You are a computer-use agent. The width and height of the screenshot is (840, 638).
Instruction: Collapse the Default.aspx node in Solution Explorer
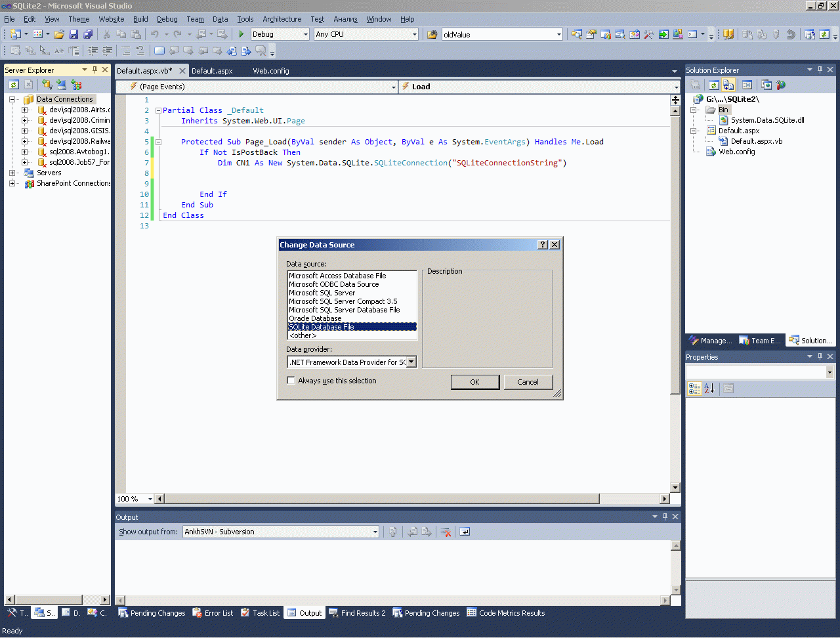click(x=694, y=131)
